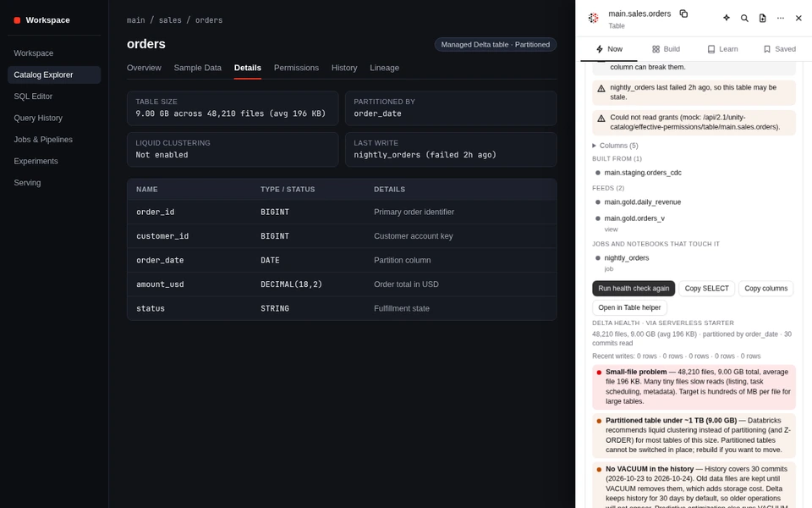Click the 'Primary order identifier' detail cell
Viewport: 812px width, 508px height.
click(414, 212)
